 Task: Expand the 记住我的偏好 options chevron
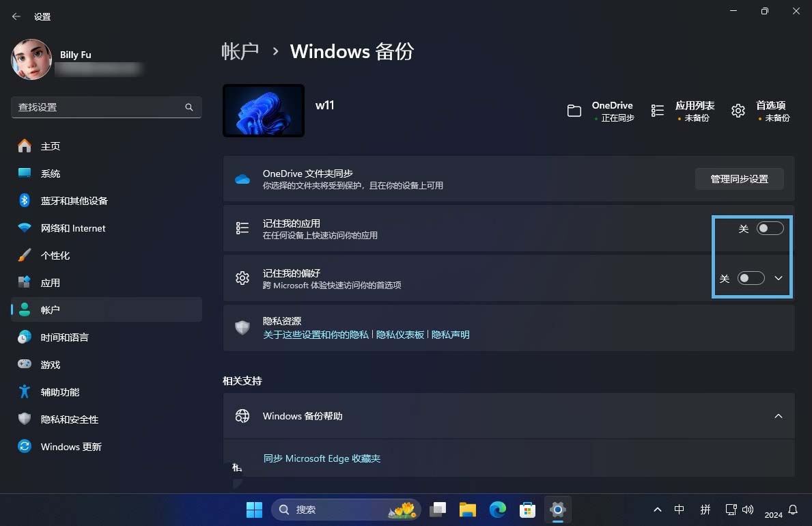[x=779, y=278]
